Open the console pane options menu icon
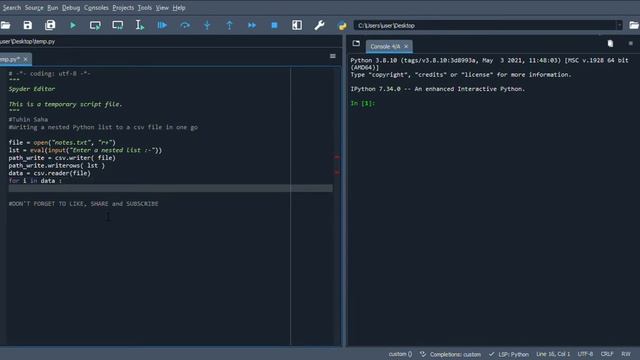This screenshot has height=360, width=640. click(x=631, y=43)
